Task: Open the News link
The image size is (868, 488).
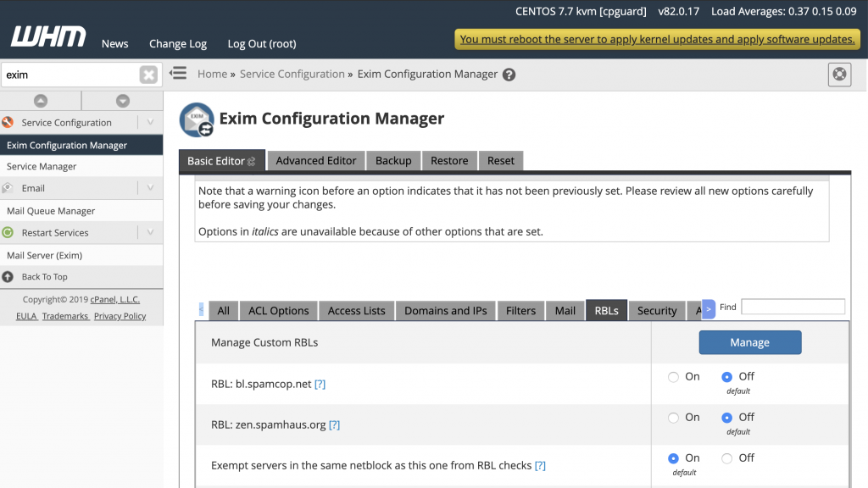Action: point(114,44)
